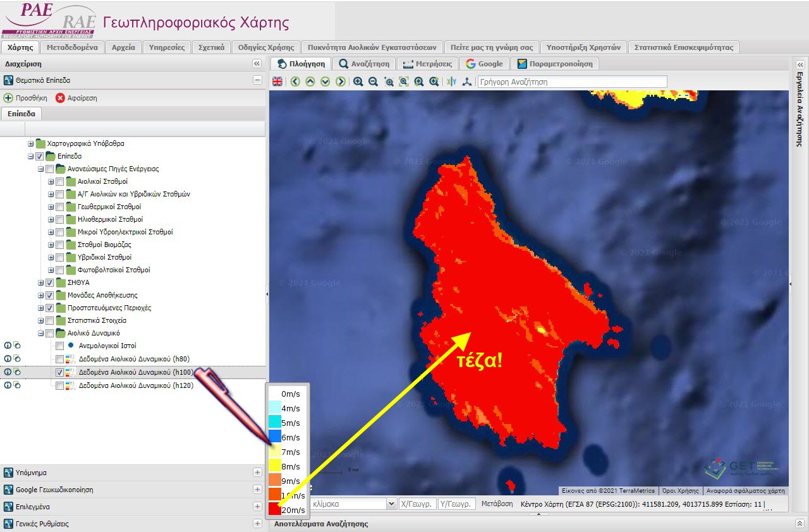809x532 pixels.
Task: Open info icon for h100 wind data
Action: 8,372
